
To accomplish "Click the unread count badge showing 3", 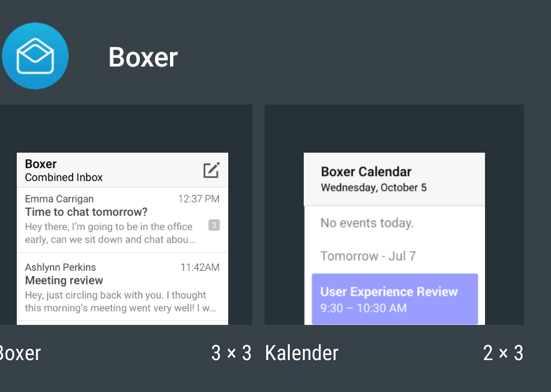I will [214, 225].
